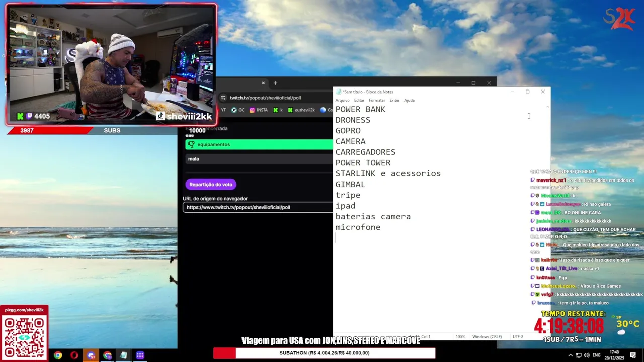This screenshot has height=362, width=644.
Task: Maximize the Bloco de Notas window
Action: pyautogui.click(x=527, y=92)
